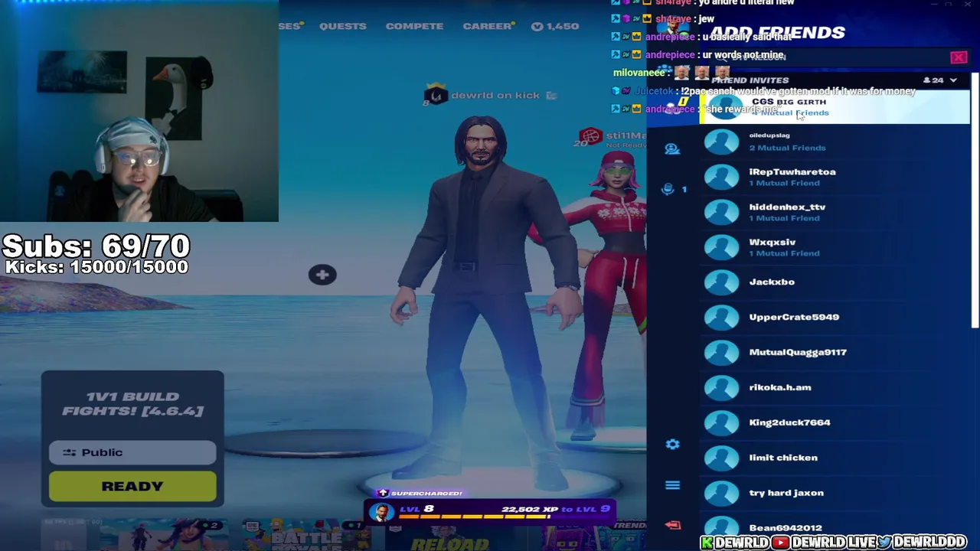Click the Supercharged XP label
980x551 pixels.
pos(421,494)
